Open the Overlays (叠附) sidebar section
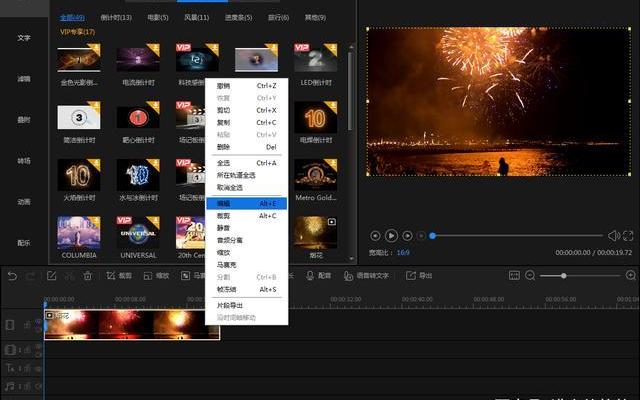 point(24,120)
